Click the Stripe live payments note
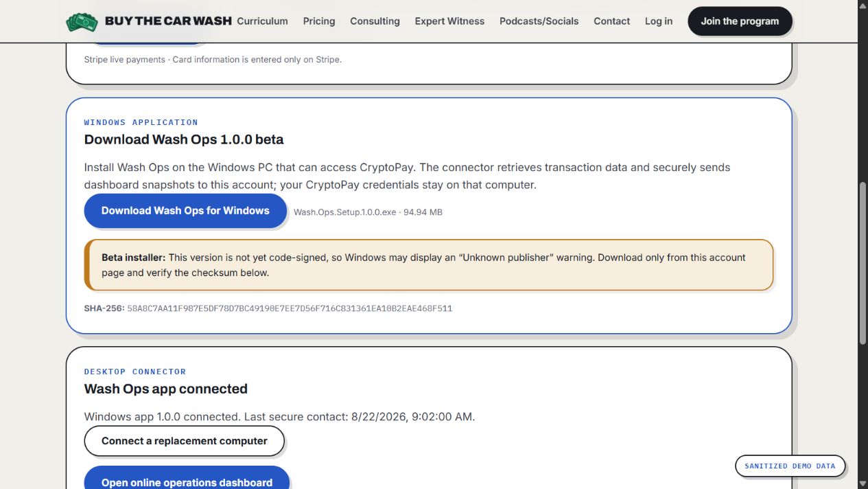Image resolution: width=868 pixels, height=489 pixels. click(x=213, y=60)
